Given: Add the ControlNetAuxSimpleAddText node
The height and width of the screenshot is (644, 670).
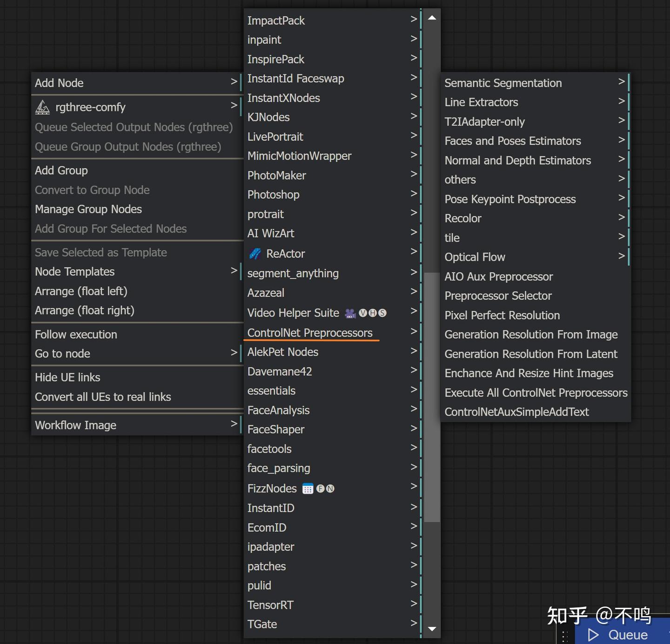Looking at the screenshot, I should [536, 412].
